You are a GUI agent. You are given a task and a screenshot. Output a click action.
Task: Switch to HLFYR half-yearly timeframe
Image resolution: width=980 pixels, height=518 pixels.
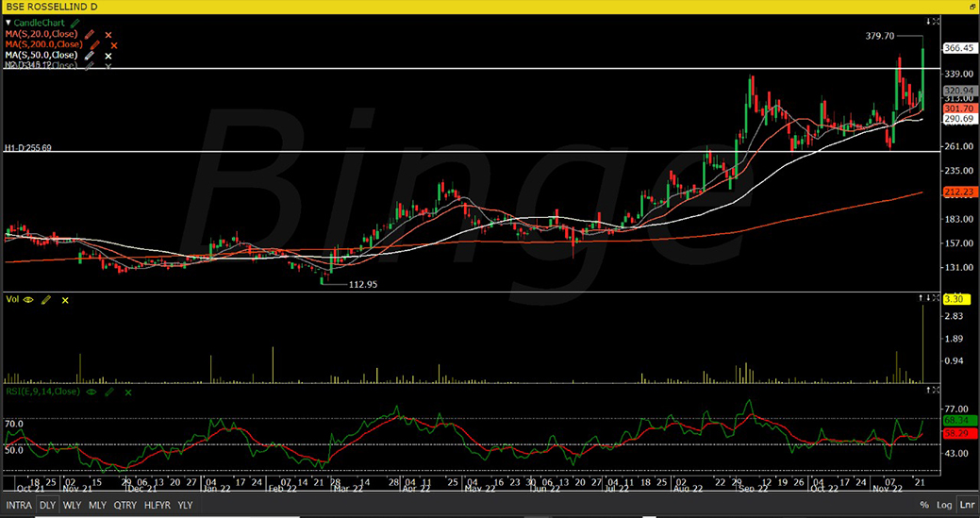[158, 505]
